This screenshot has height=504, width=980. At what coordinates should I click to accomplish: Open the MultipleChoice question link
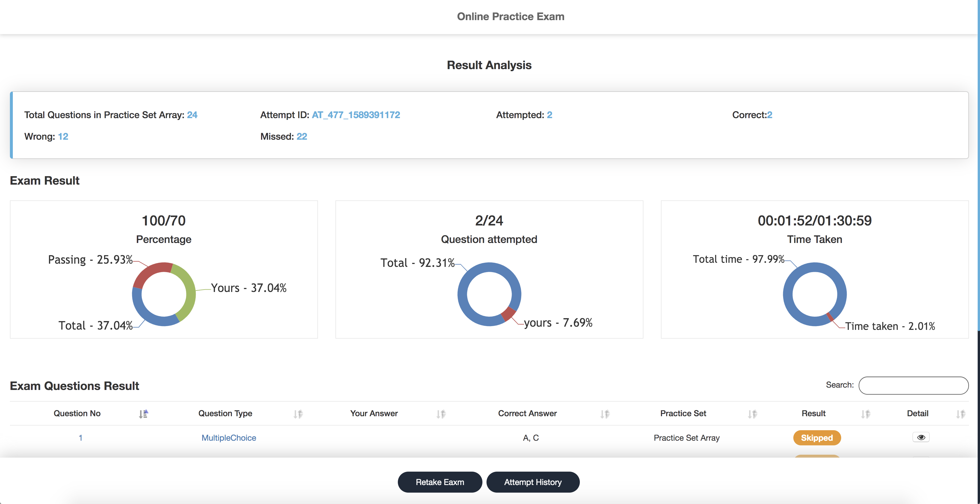(229, 438)
